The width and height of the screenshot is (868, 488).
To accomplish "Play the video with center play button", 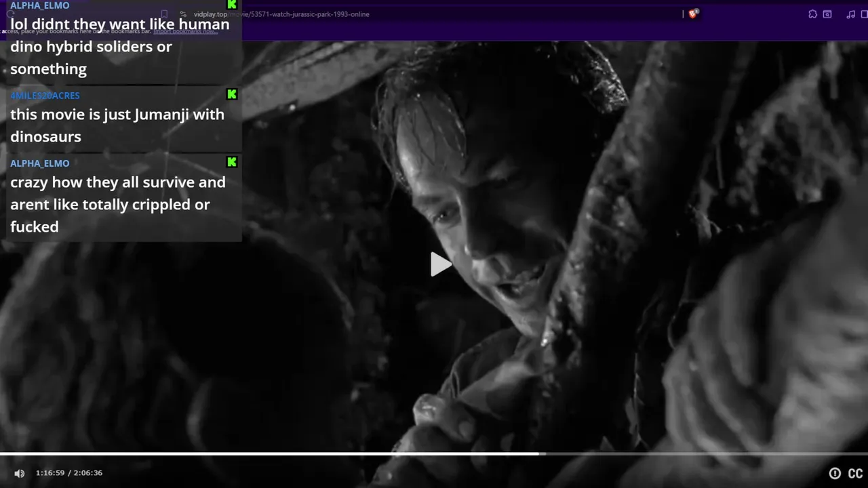I will pos(441,264).
